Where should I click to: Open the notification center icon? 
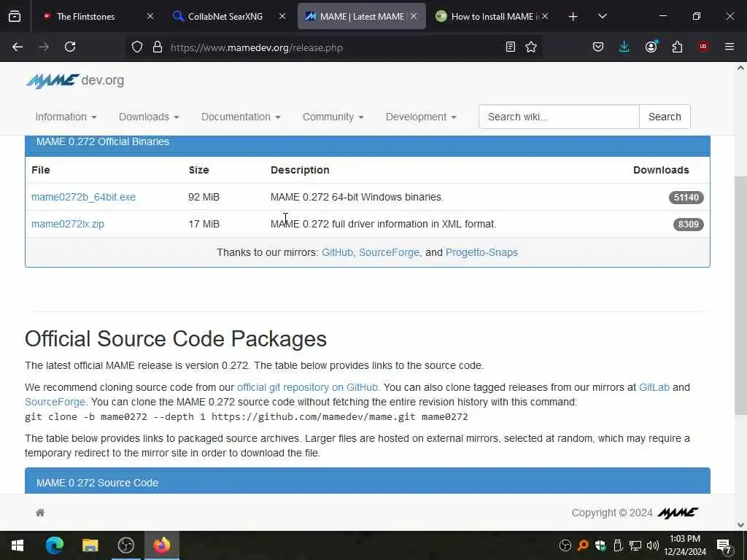724,545
